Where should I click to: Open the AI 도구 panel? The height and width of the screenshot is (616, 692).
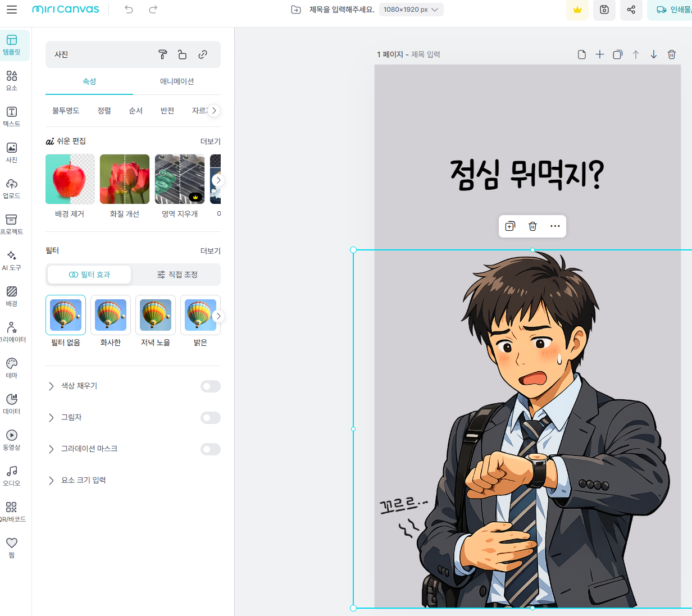tap(12, 261)
